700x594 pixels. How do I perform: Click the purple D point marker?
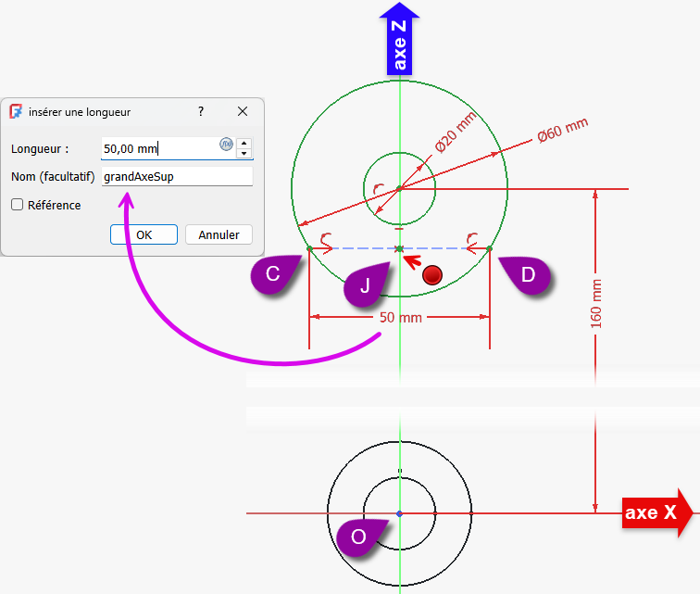[x=525, y=275]
